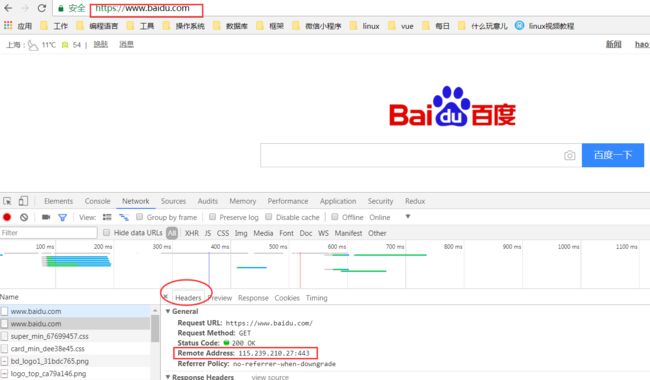
Task: Open the Response detail tab
Action: click(253, 298)
